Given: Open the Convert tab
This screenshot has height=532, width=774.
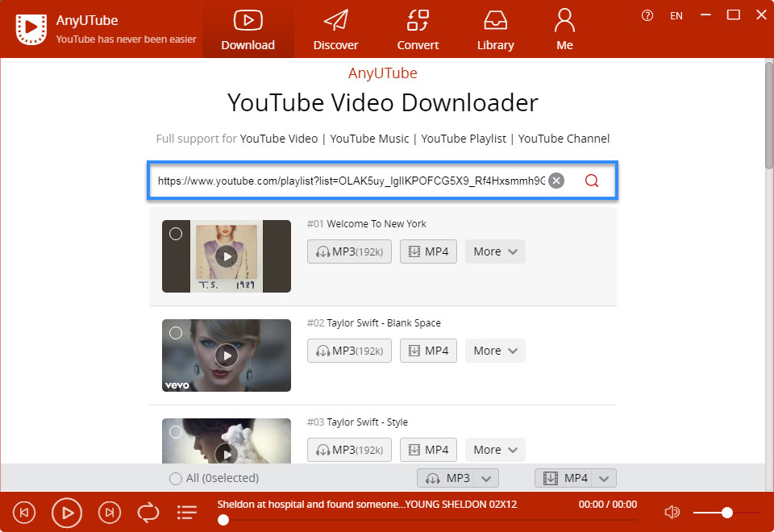Looking at the screenshot, I should (418, 30).
